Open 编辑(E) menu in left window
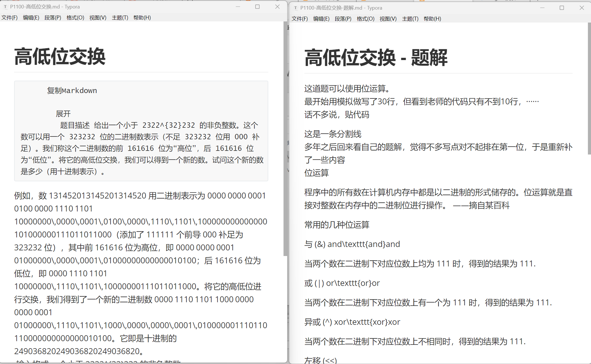Screen dimensions: 591x364 [31, 18]
